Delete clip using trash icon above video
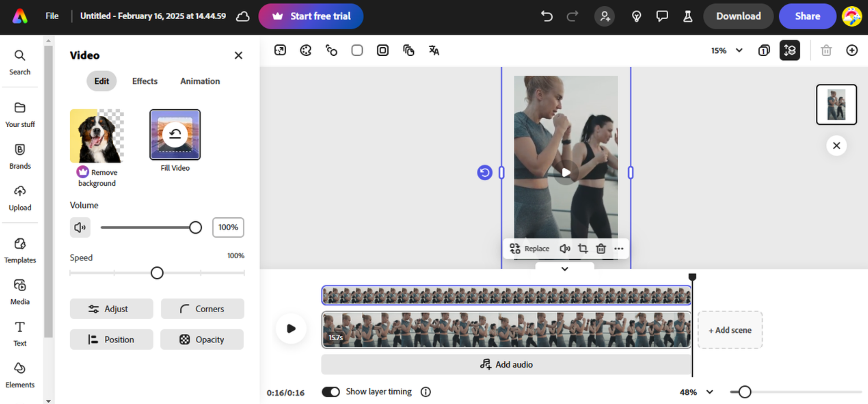Image resolution: width=868 pixels, height=404 pixels. (x=601, y=249)
